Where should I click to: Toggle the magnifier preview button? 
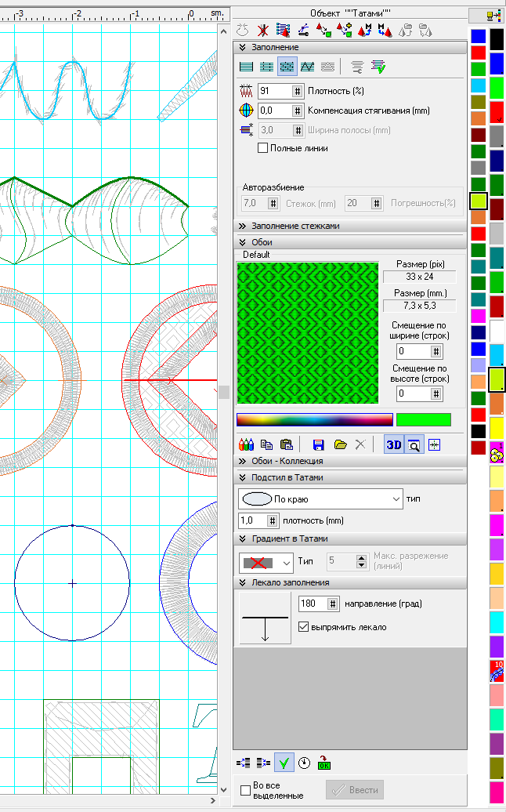(414, 445)
